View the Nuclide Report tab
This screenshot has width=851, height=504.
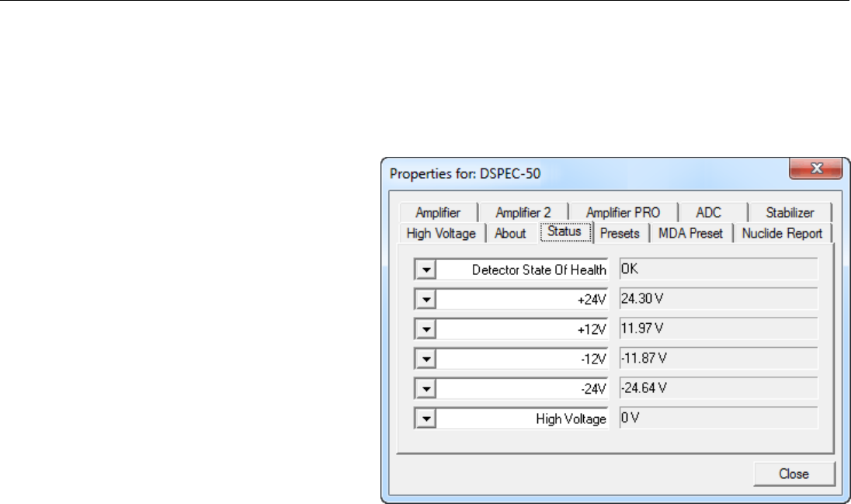click(x=782, y=234)
